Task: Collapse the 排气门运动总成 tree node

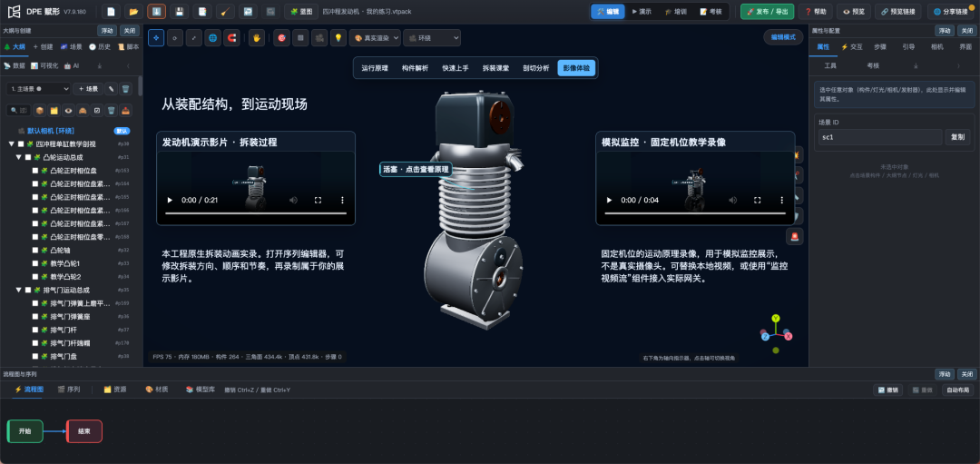Action: [19, 290]
